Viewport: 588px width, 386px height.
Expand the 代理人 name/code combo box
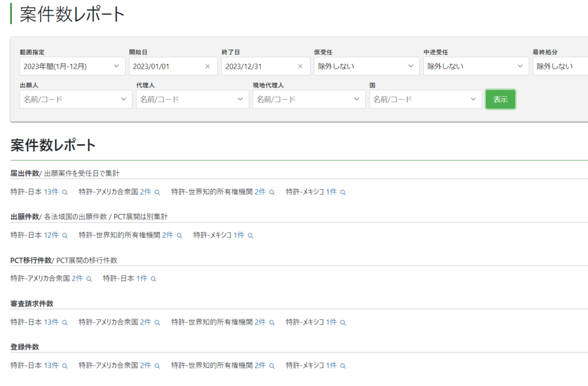(192, 99)
